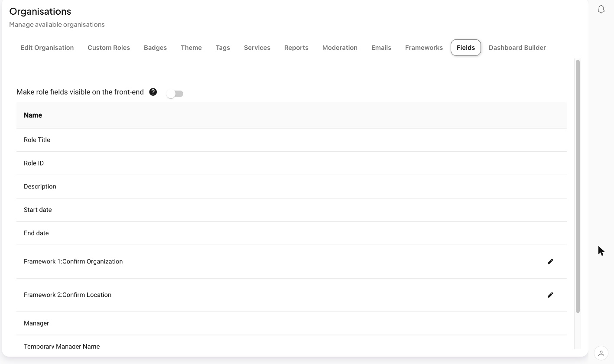Go to the Badges tab
Screen dimensions: 614x364
(x=155, y=48)
